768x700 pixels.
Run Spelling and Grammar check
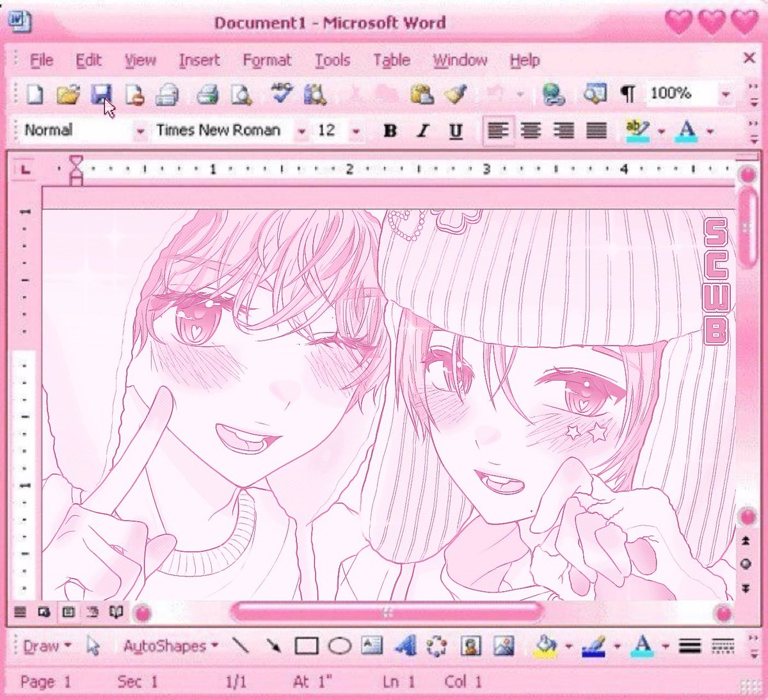[281, 93]
